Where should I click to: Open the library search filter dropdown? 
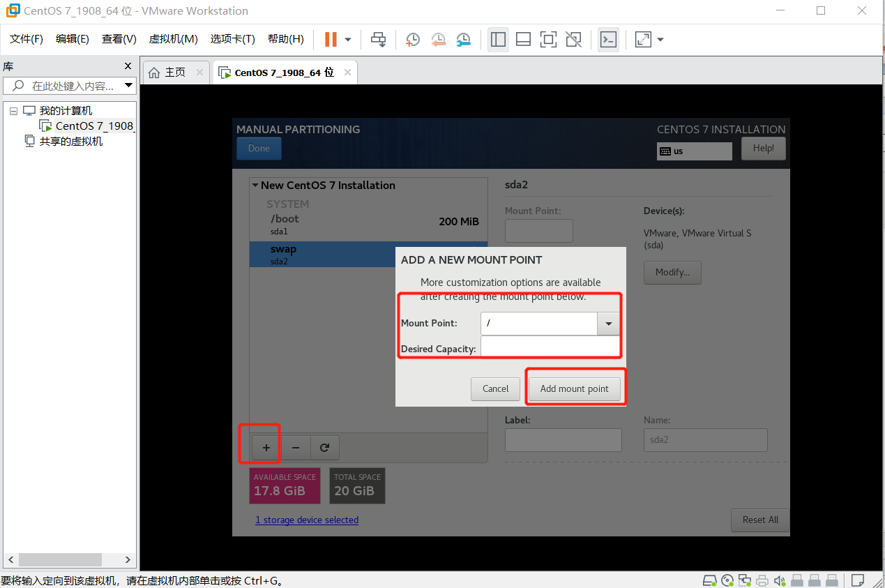tap(128, 86)
